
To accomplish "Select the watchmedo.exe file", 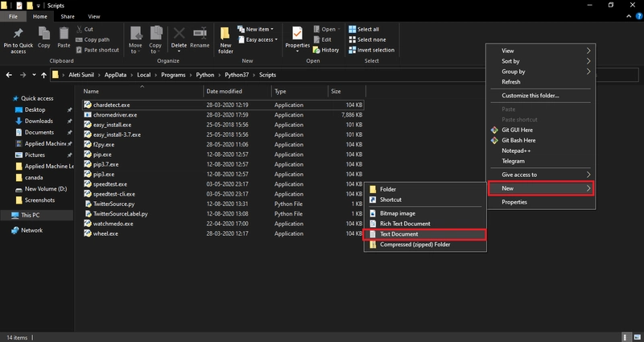I will click(223, 224).
